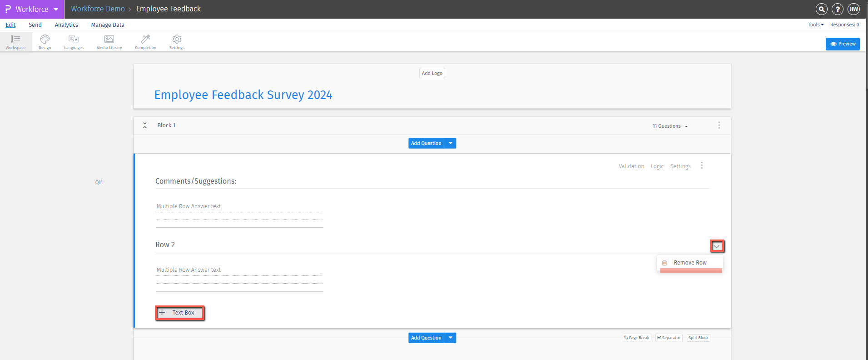This screenshot has height=360, width=868.
Task: Click the Workforce logo icon
Action: [x=8, y=9]
